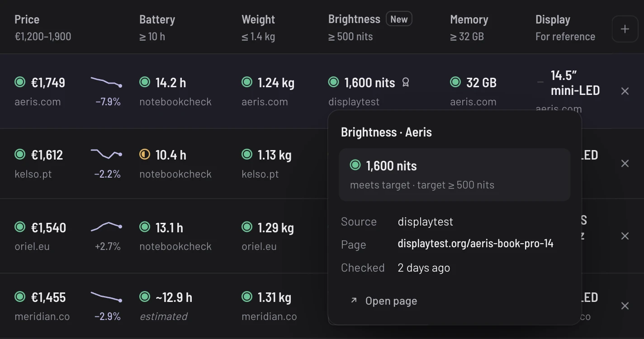Click the green status dot beside 14.2 h

145,82
